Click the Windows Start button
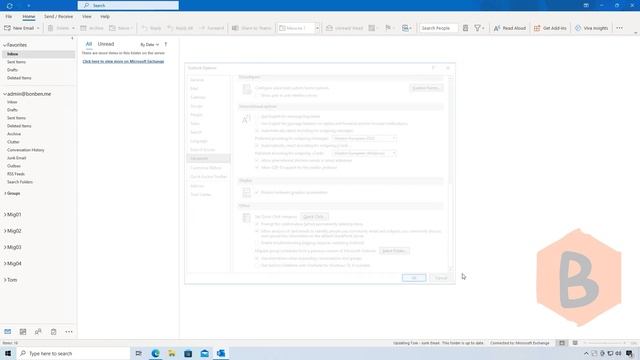 (x=8, y=353)
